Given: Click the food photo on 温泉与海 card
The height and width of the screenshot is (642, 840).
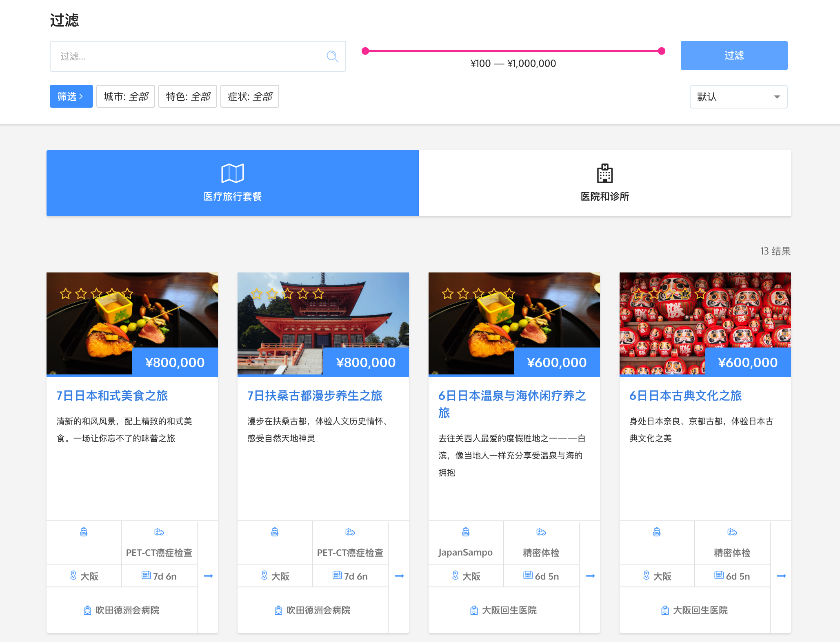Looking at the screenshot, I should [x=514, y=323].
